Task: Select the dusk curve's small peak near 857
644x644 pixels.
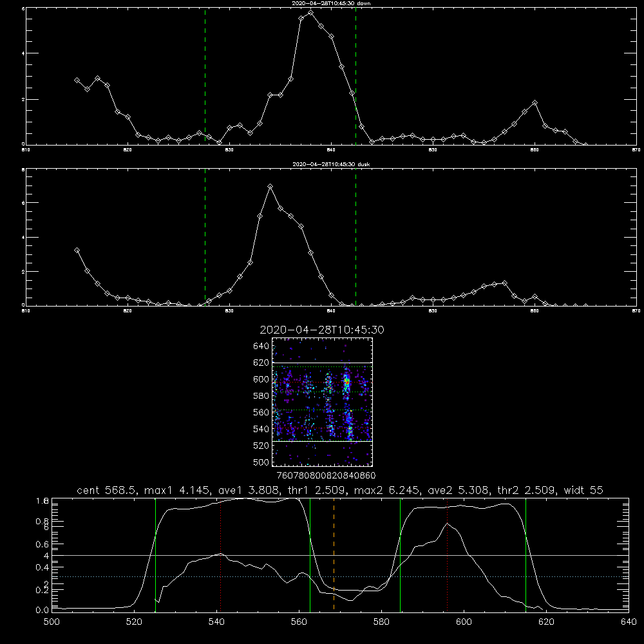Action: tap(504, 283)
